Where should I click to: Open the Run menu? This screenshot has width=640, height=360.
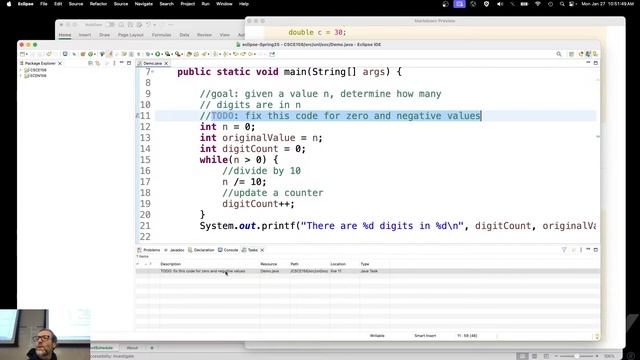(205, 4)
